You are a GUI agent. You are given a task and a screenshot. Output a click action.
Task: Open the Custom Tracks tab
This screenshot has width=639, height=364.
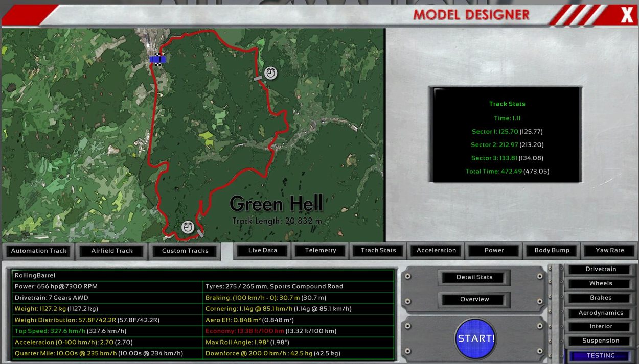[x=185, y=251]
